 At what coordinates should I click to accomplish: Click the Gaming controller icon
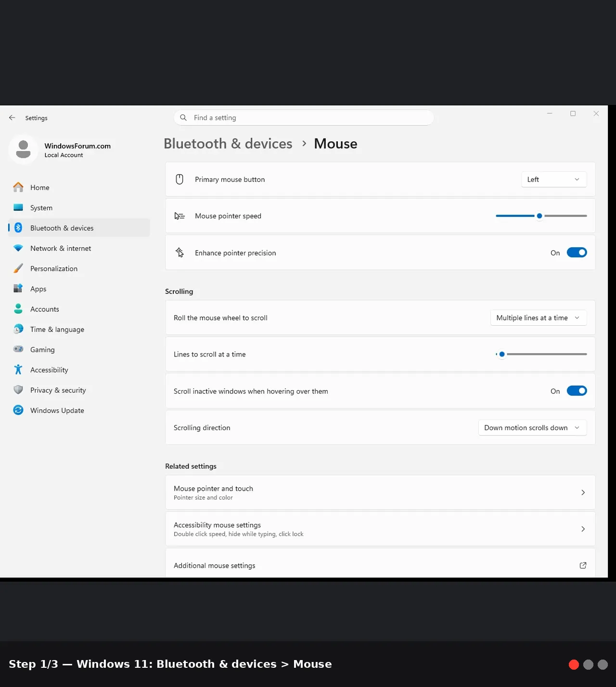18,349
